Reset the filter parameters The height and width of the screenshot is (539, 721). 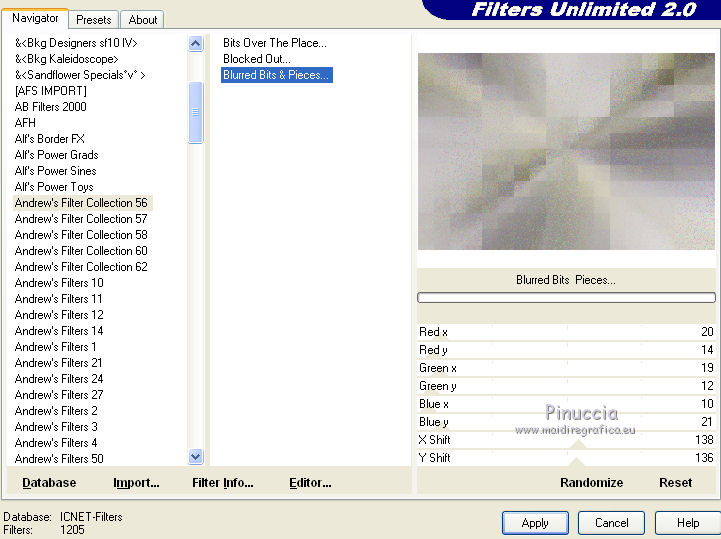click(x=675, y=483)
